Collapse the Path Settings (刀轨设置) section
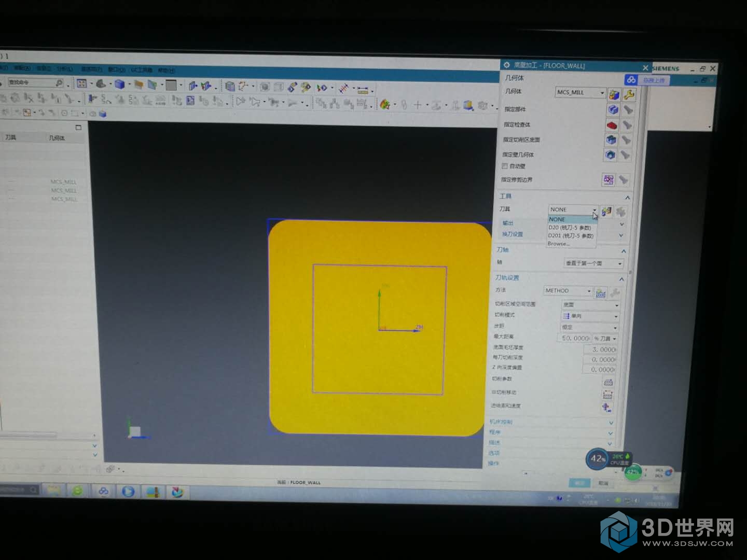 point(621,279)
